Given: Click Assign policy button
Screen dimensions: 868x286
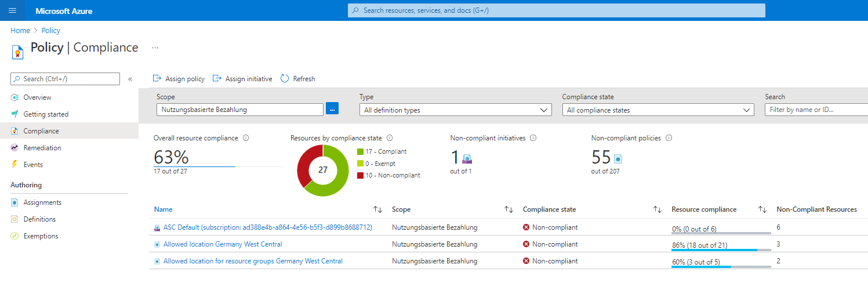Looking at the screenshot, I should point(179,79).
